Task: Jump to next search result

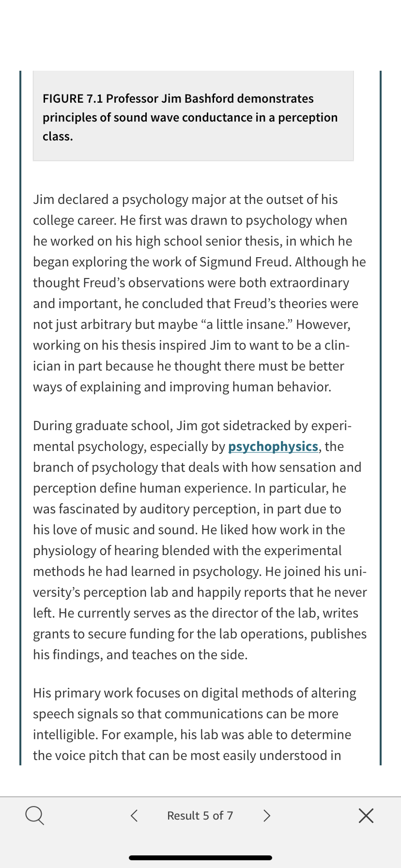Action: point(267,815)
